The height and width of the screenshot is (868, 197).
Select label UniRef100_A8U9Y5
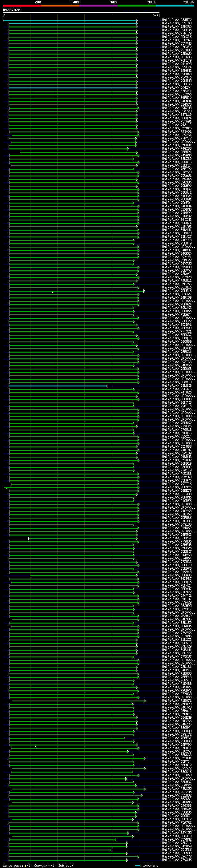(177, 487)
